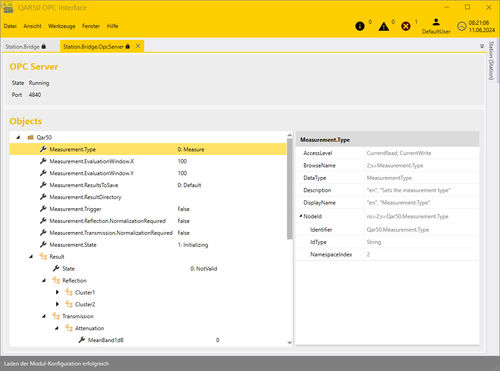Click the status bar message text
Image resolution: width=500 pixels, height=371 pixels.
point(56,364)
